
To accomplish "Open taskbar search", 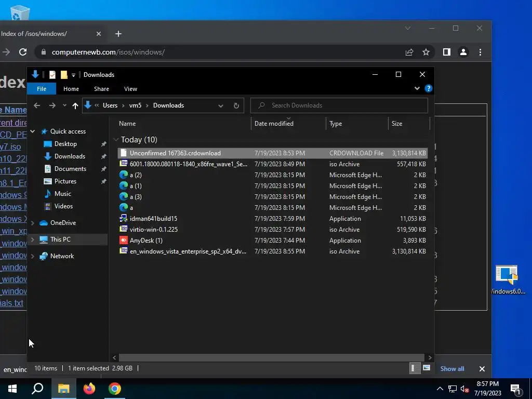I will 37,389.
